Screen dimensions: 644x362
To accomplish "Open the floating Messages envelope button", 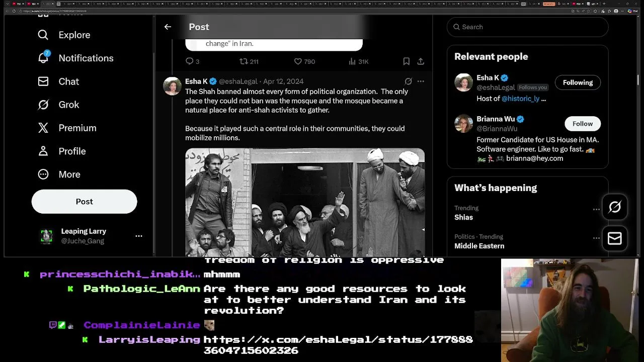I will click(614, 238).
